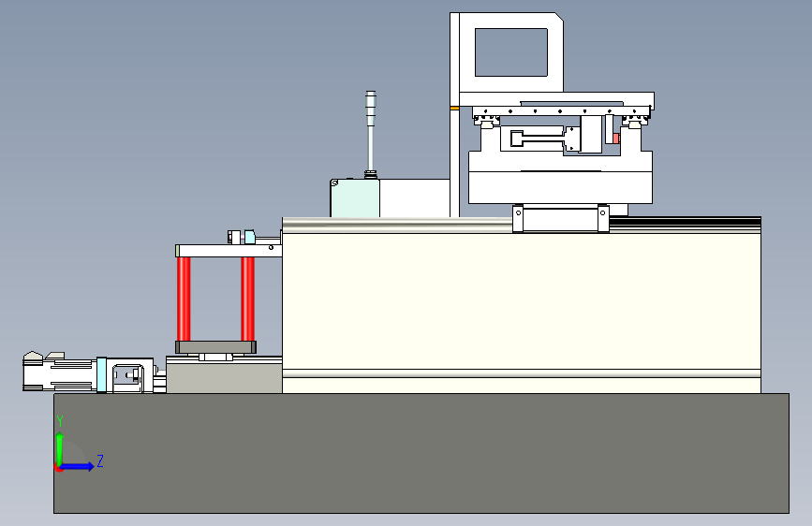Select the monitor screen opening at top
812x526 pixels.
511,52
